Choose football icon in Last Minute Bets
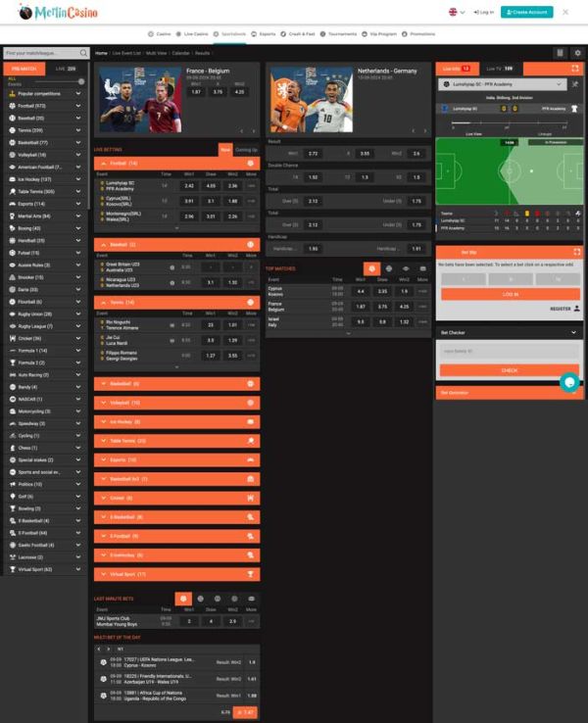The image size is (588, 723). click(x=183, y=599)
